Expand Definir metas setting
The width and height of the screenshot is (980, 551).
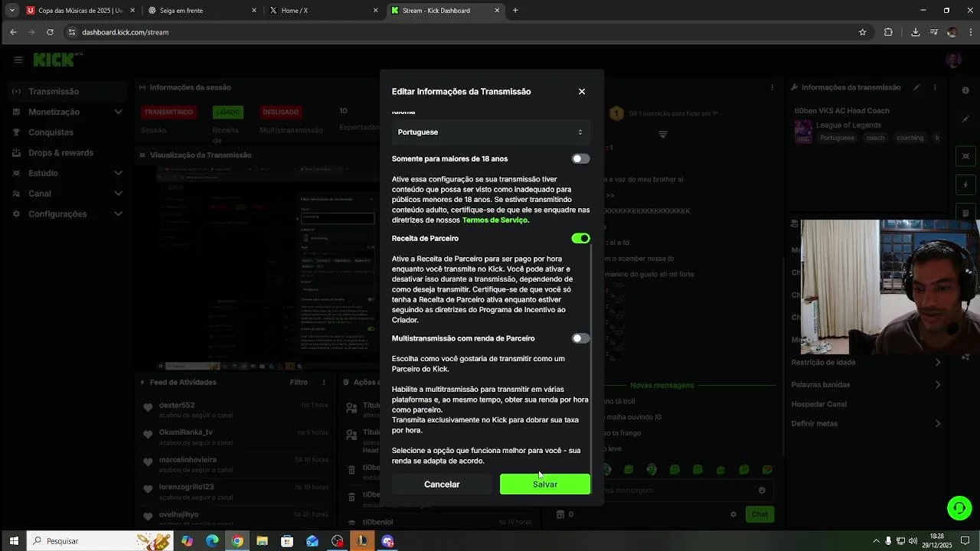866,424
